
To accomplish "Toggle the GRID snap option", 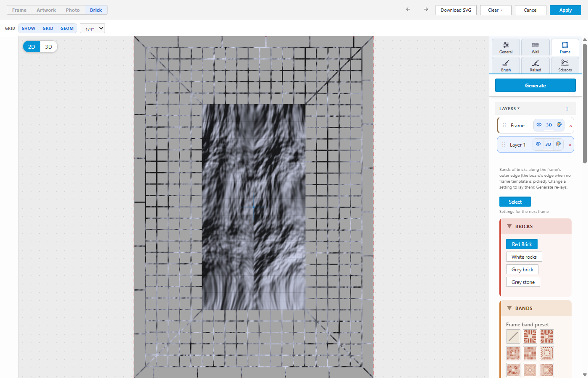I will (x=48, y=28).
